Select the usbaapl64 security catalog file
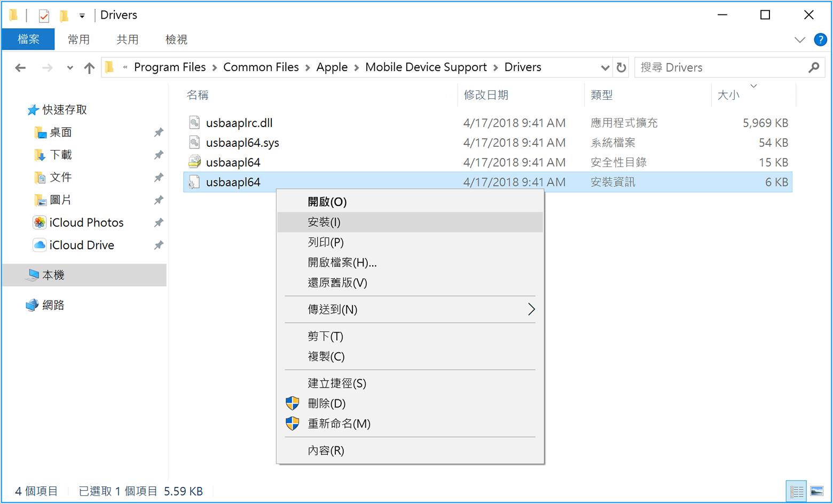 (488, 162)
